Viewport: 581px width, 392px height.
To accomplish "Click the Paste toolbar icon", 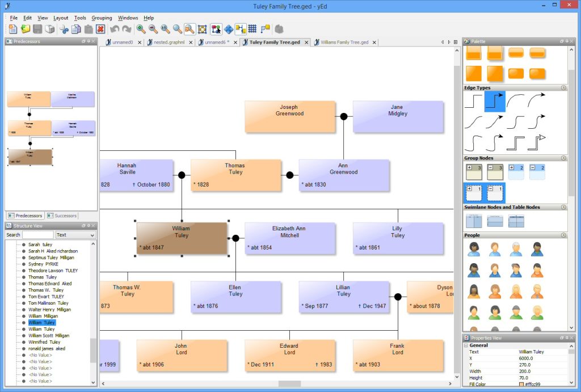I will click(x=88, y=29).
